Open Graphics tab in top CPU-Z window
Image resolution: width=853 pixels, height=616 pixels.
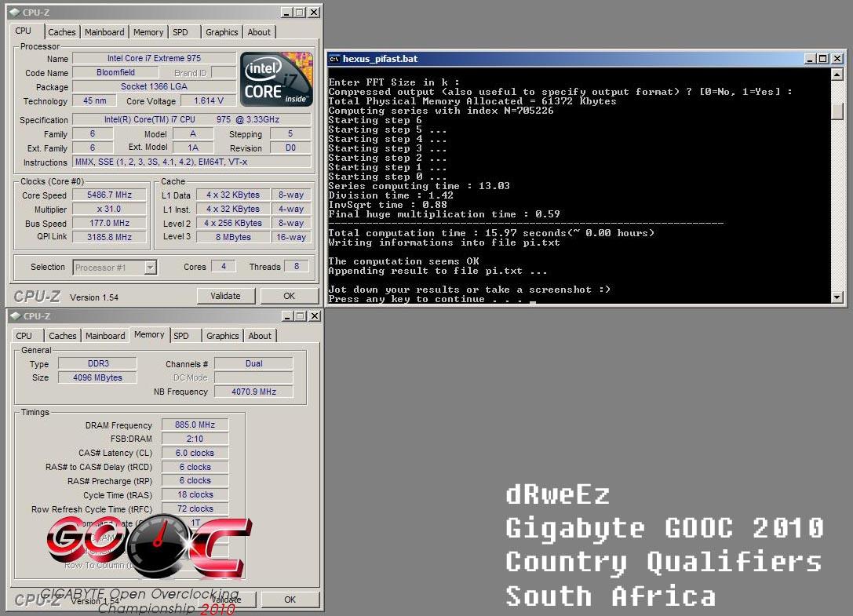click(221, 32)
